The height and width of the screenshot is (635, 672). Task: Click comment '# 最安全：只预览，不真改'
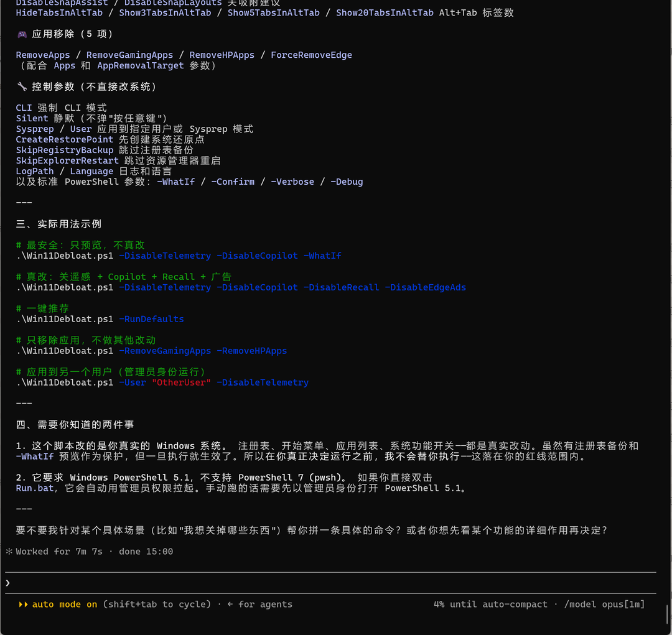80,245
